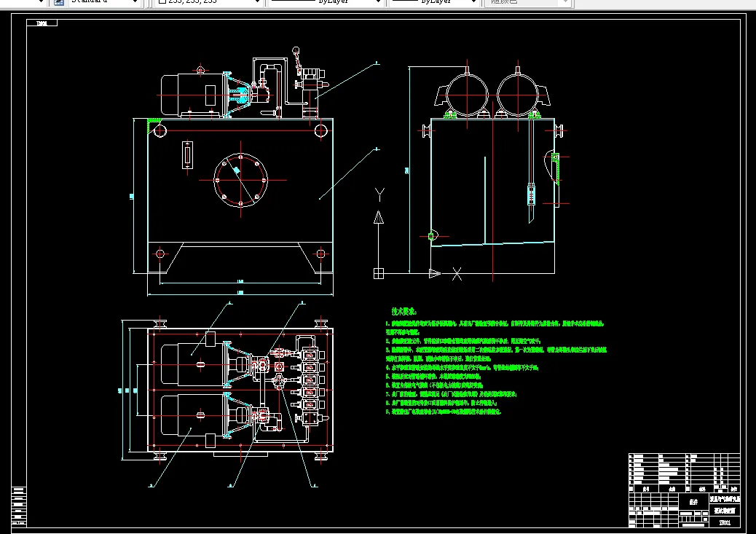Select the 组件 cell in title block

[693, 502]
